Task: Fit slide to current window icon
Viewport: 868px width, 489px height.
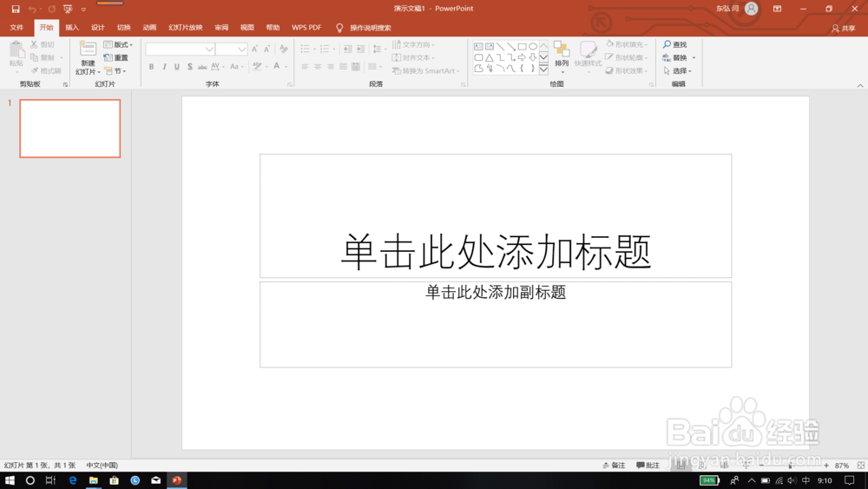Action: coord(861,466)
